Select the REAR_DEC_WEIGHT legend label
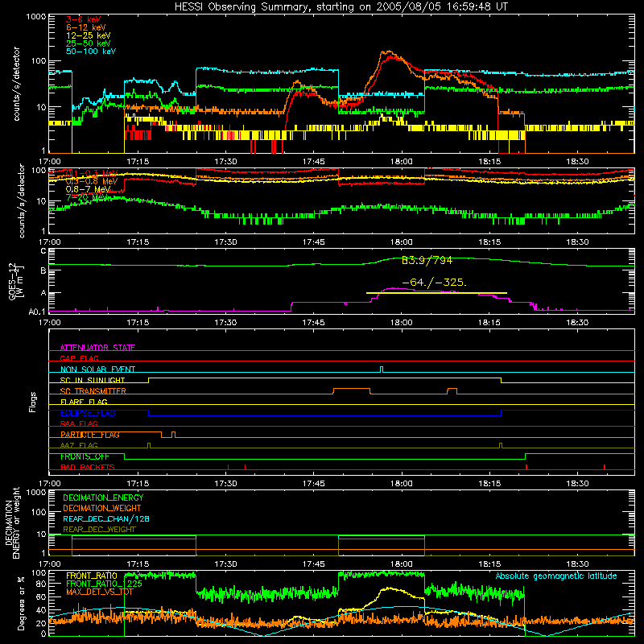The image size is (644, 644). point(99,530)
